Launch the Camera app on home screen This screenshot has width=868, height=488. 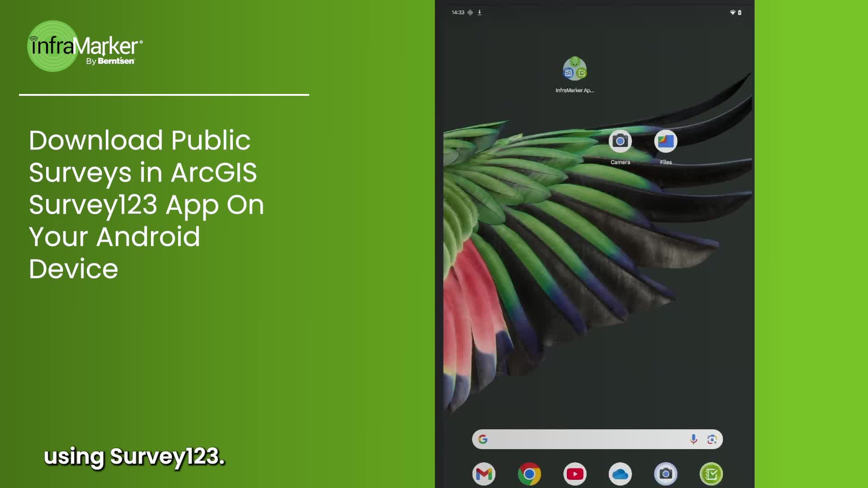pos(620,141)
